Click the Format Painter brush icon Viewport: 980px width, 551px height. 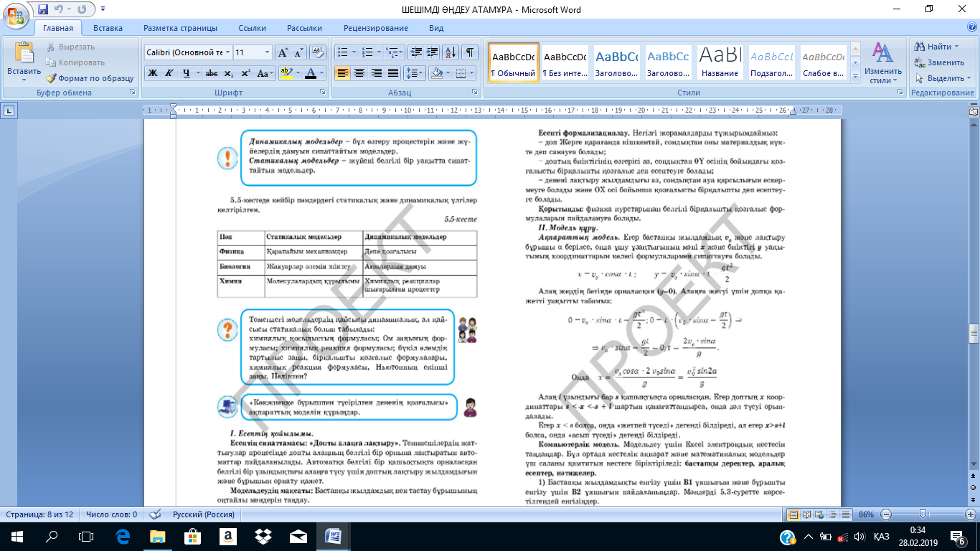click(52, 78)
